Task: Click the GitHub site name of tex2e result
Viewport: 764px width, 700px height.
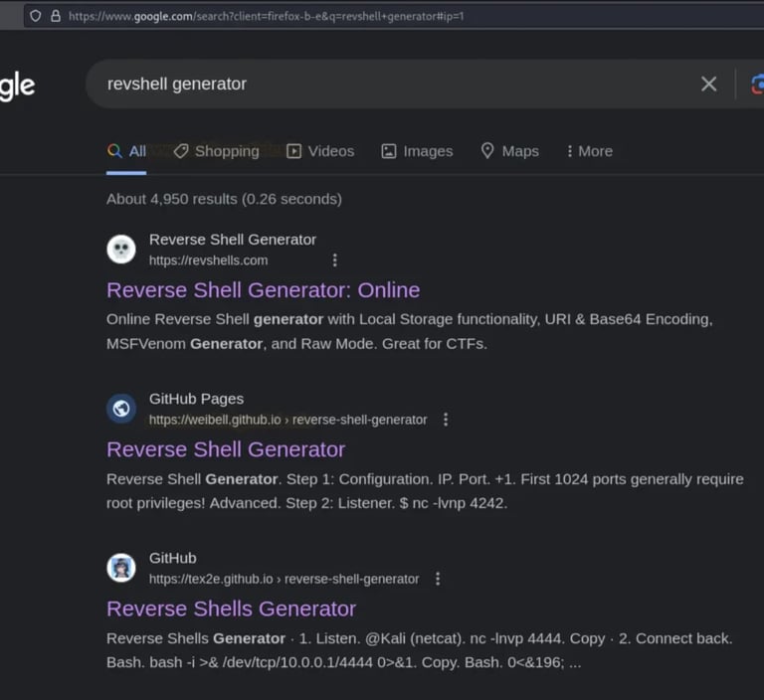Action: pyautogui.click(x=172, y=558)
